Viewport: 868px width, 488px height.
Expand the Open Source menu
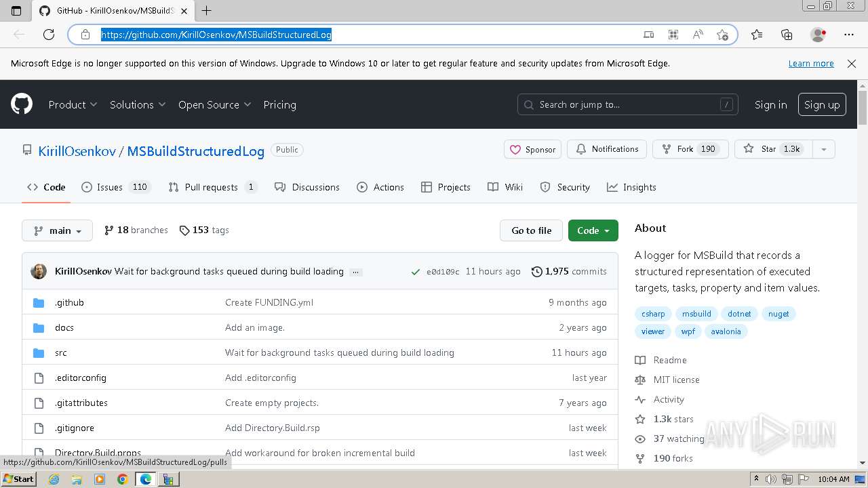click(214, 104)
